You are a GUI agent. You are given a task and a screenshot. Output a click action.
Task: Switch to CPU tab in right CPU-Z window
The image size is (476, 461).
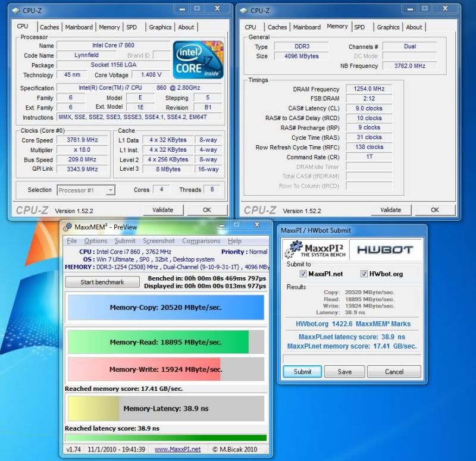250,27
